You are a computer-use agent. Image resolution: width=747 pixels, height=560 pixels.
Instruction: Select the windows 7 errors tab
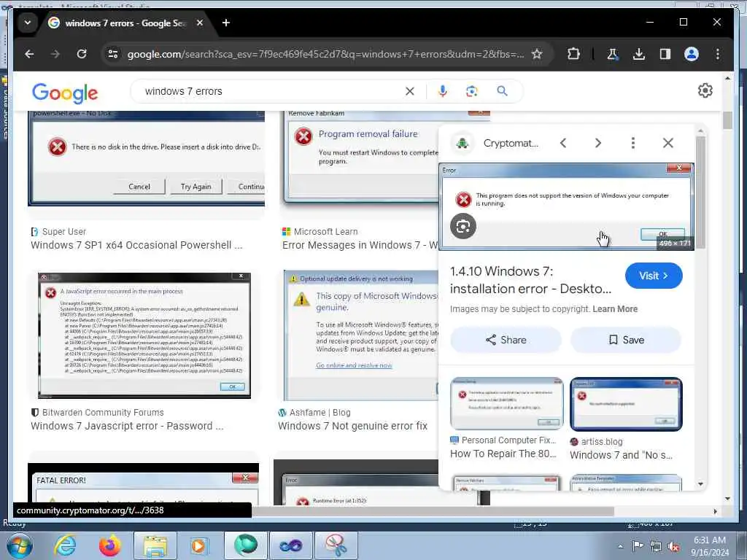click(x=125, y=23)
